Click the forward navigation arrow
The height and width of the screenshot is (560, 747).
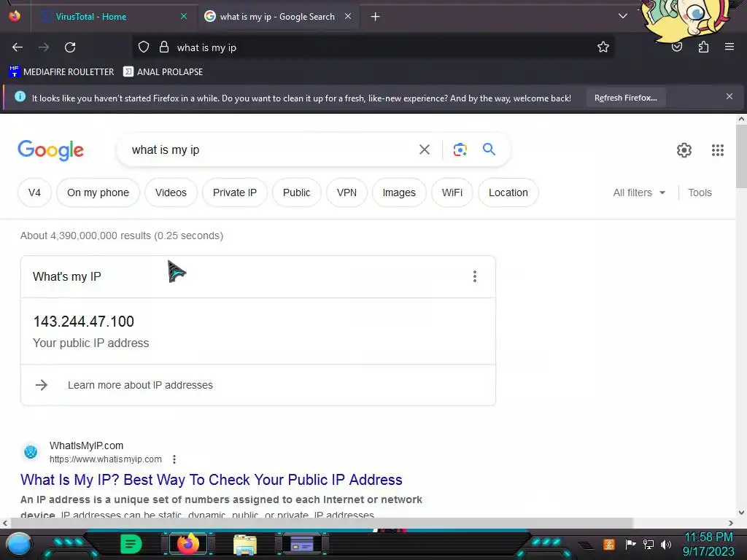(x=44, y=47)
